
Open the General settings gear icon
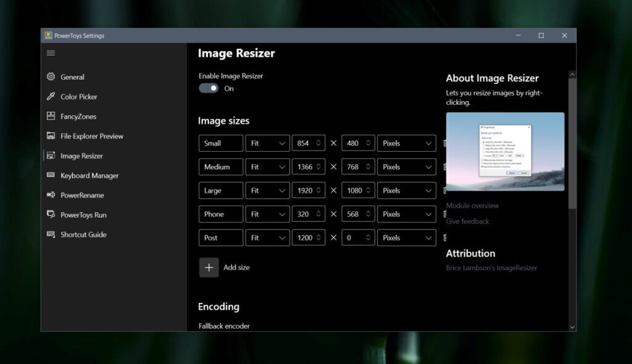click(52, 77)
